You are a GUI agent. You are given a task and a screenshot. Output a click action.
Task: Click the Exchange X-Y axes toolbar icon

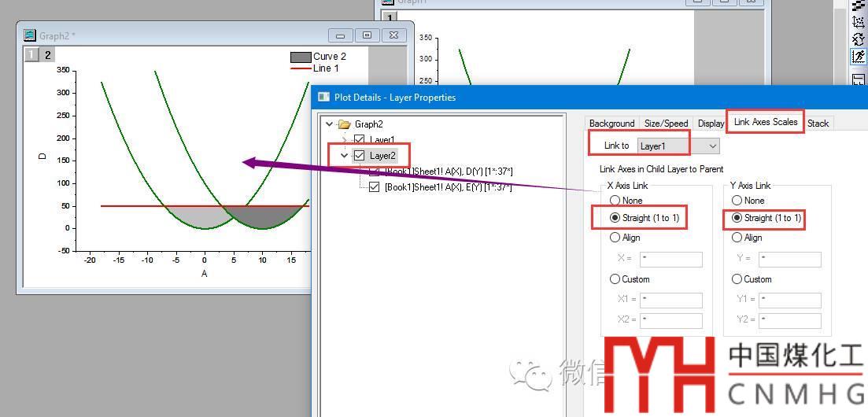[x=858, y=39]
